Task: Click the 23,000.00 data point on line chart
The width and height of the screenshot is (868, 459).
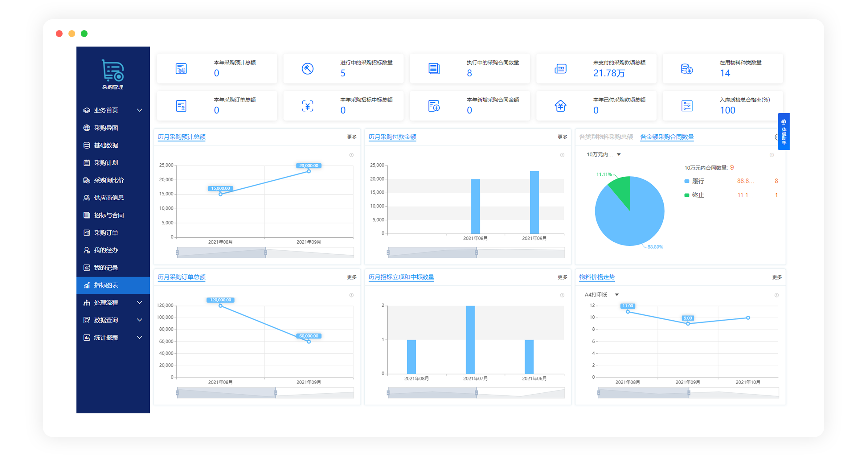Action: point(309,171)
